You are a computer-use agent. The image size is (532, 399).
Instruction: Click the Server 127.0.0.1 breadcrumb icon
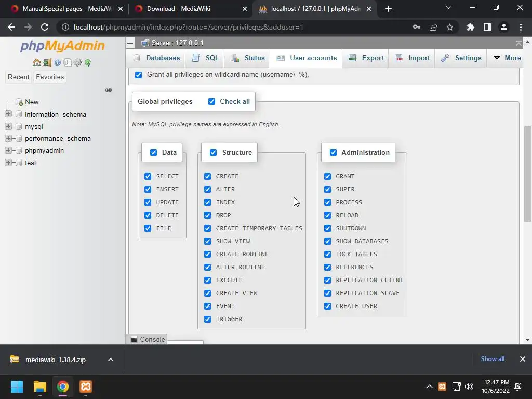click(x=145, y=43)
